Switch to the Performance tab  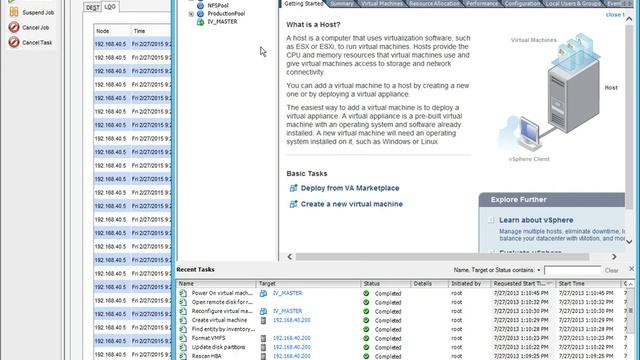pyautogui.click(x=482, y=4)
